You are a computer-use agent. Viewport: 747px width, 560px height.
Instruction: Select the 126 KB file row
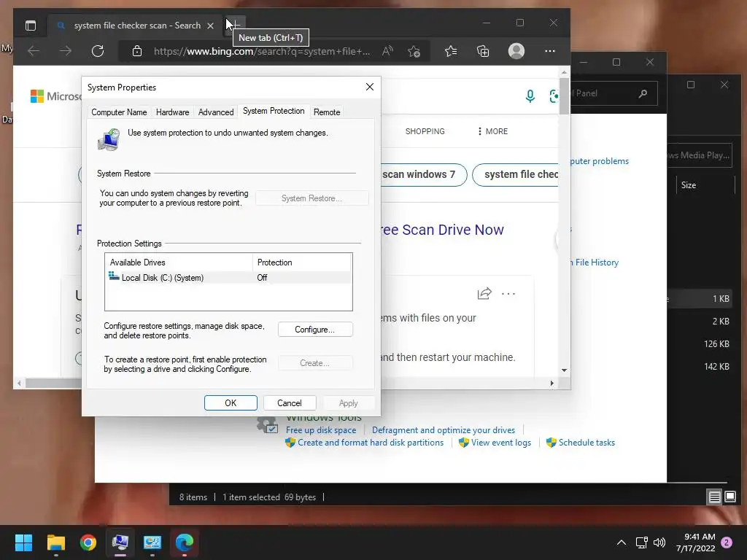coord(700,344)
